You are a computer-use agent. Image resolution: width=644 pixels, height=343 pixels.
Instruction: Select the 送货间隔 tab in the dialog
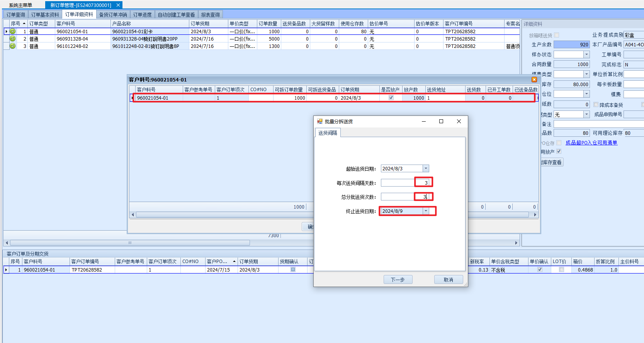click(328, 133)
